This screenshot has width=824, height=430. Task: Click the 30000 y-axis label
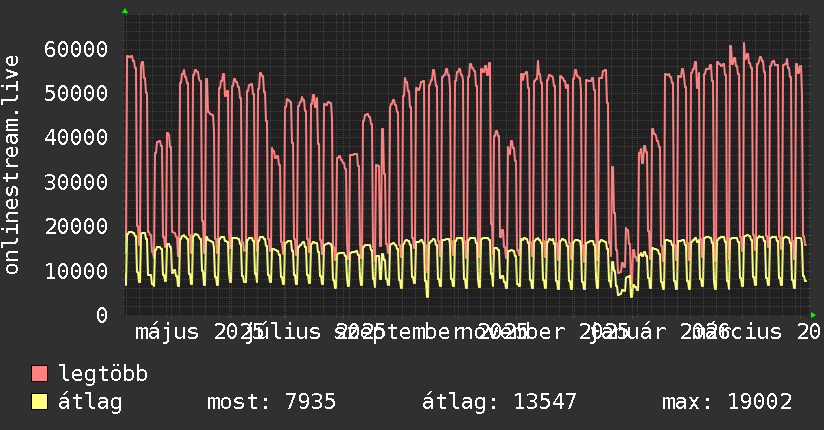tap(76, 182)
